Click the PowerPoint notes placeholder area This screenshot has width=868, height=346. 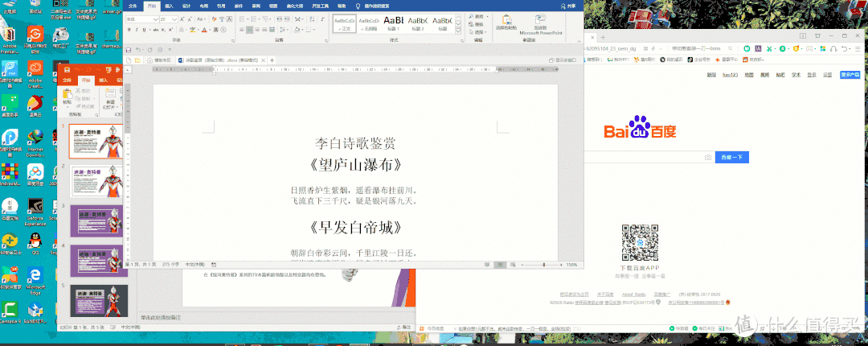pyautogui.click(x=161, y=317)
